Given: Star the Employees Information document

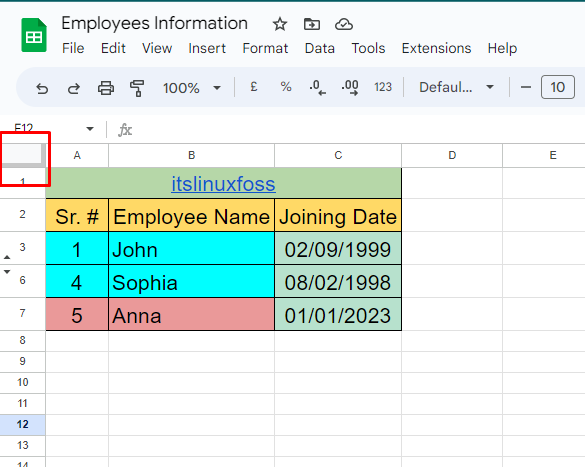Looking at the screenshot, I should [x=279, y=25].
